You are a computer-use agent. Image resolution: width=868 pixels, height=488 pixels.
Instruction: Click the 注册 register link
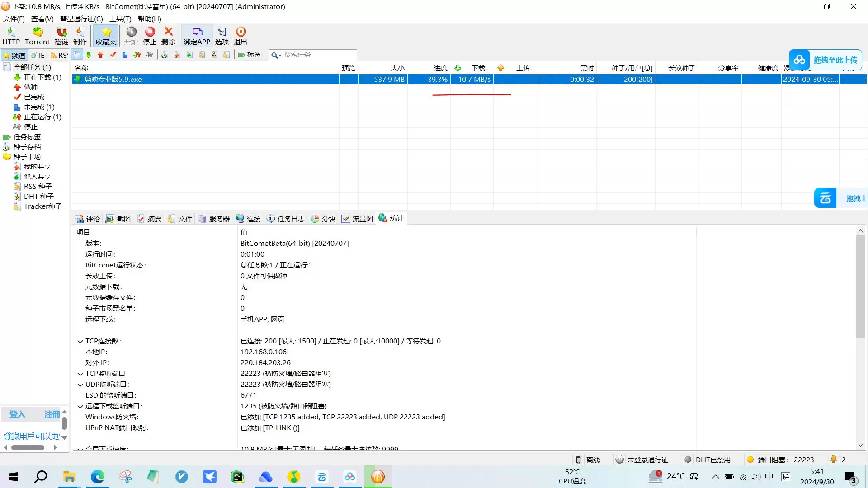(x=52, y=414)
